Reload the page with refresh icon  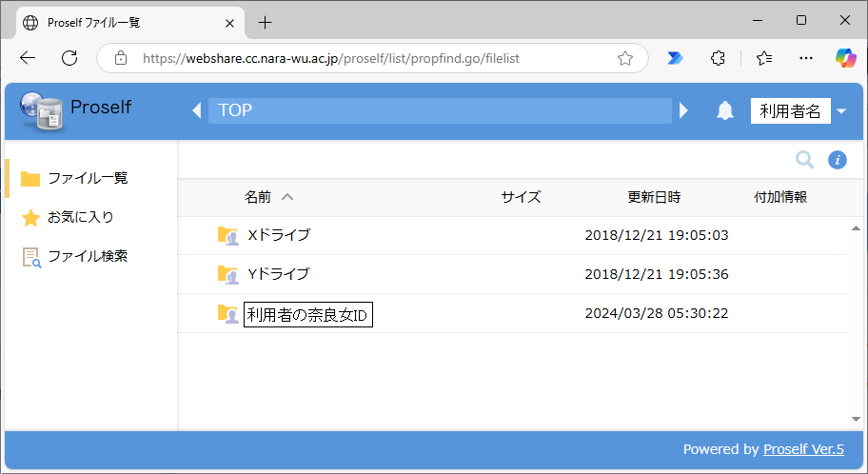(x=69, y=58)
